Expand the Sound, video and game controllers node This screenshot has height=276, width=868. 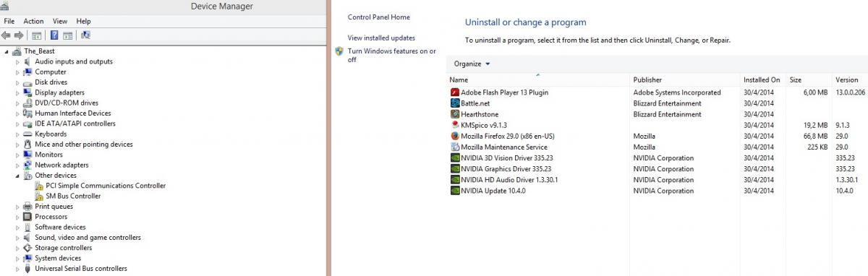click(18, 238)
